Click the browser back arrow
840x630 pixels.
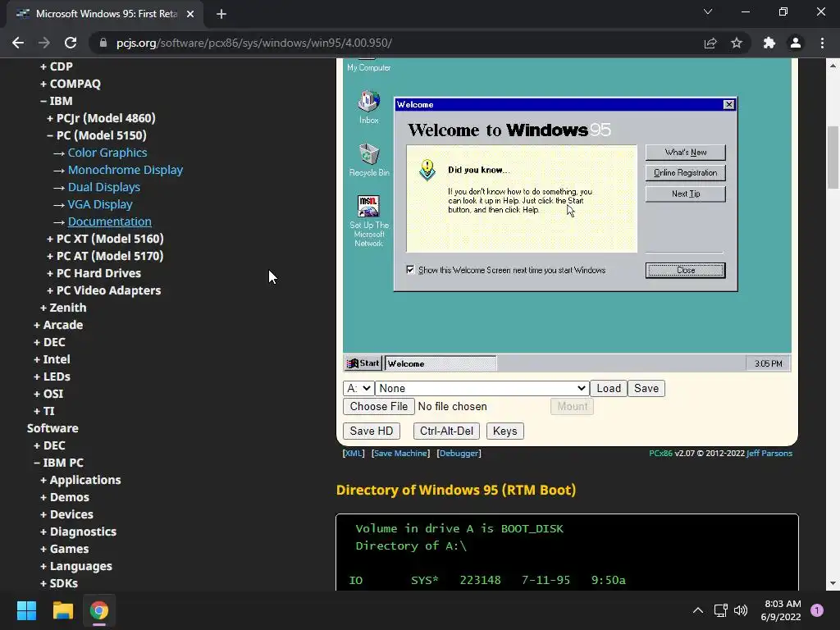point(18,43)
